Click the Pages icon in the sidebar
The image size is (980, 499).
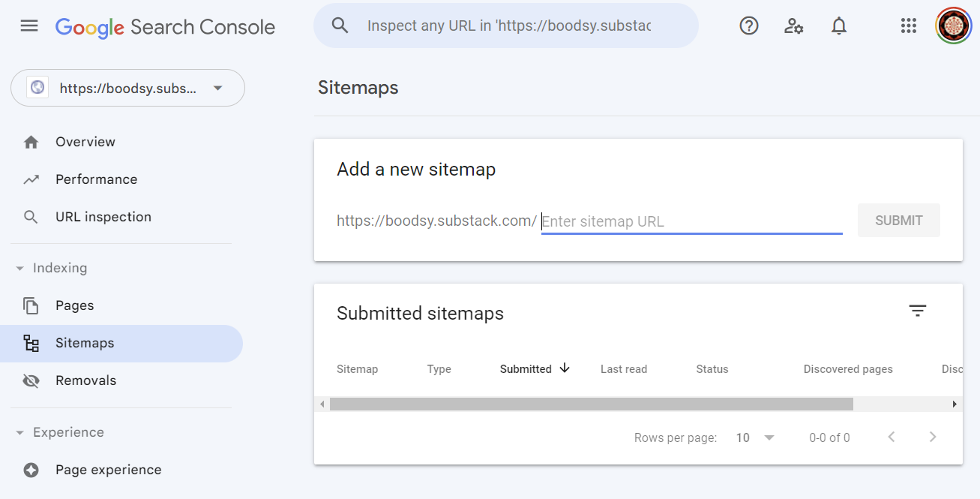[x=31, y=305]
